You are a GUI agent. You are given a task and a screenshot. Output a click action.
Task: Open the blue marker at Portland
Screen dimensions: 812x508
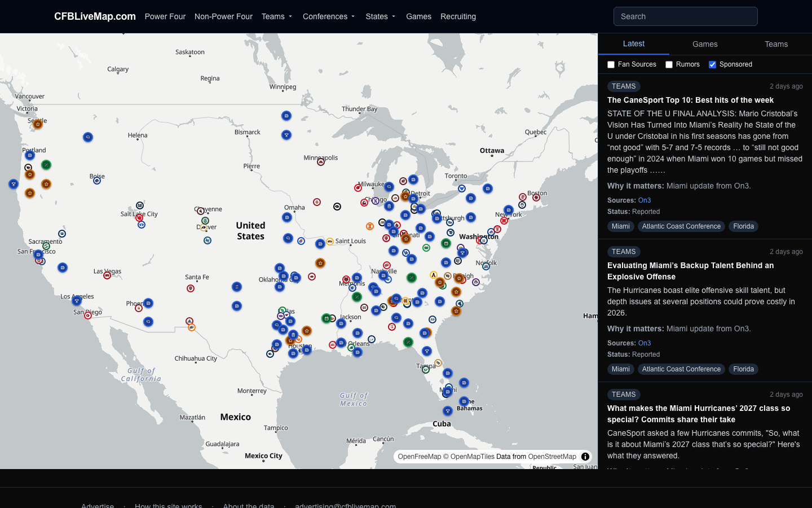tap(30, 155)
